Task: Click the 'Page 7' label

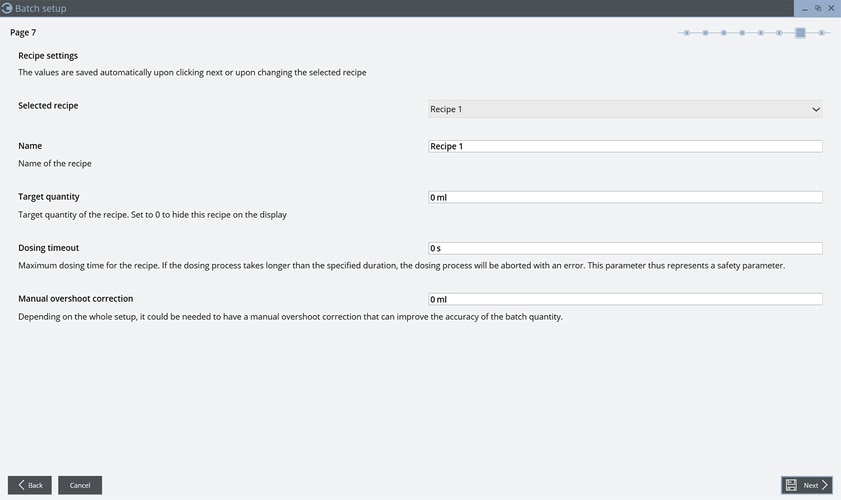Action: 23,32
